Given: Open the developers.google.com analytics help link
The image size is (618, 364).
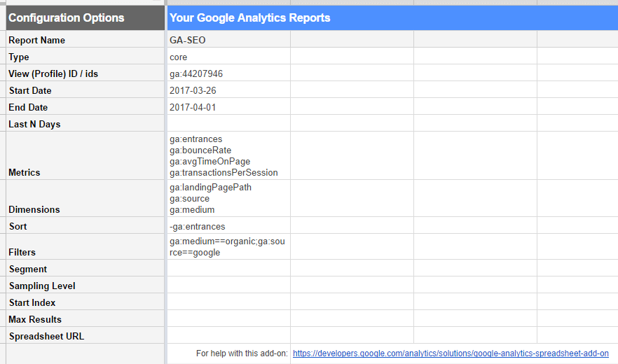Looking at the screenshot, I should click(x=450, y=353).
